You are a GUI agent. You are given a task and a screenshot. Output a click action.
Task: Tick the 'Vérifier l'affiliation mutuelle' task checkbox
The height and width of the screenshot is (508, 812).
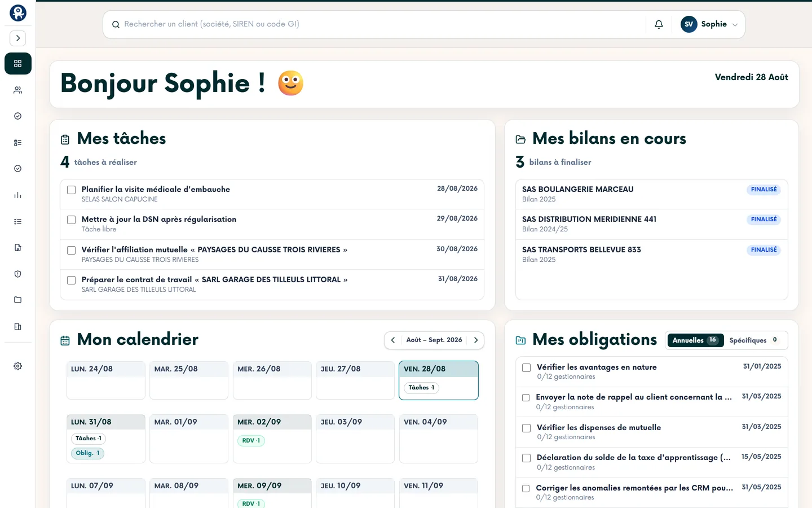click(x=72, y=250)
